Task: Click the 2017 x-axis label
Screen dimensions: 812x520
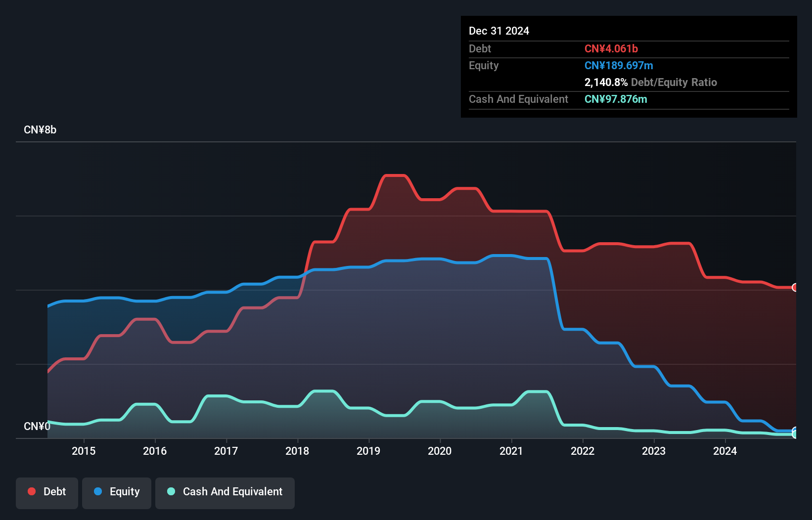Action: (x=226, y=451)
